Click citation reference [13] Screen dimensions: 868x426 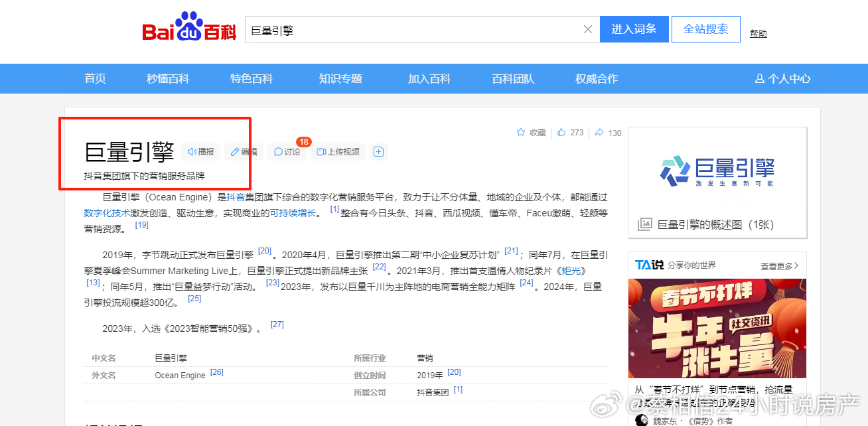pyautogui.click(x=93, y=283)
